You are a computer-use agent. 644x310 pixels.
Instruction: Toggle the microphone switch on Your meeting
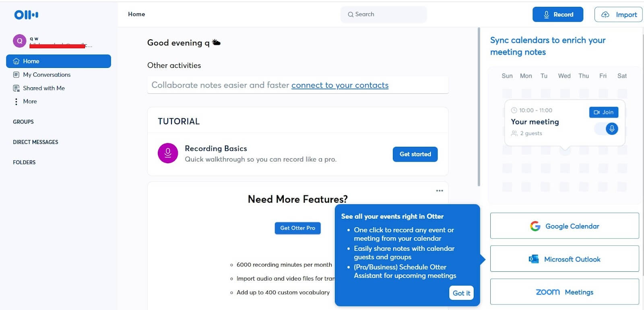tap(611, 129)
